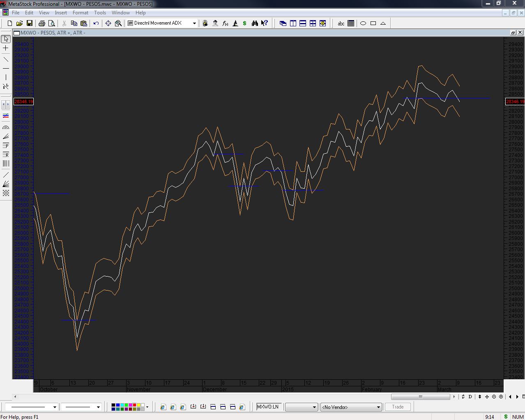Expand the empty dropdown next to symbol box

click(314, 407)
